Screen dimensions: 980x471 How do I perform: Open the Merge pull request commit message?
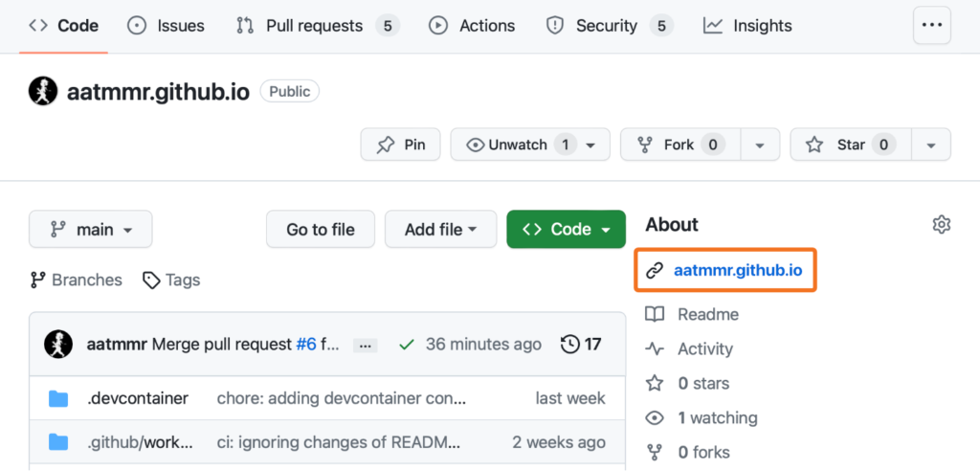[x=222, y=344]
